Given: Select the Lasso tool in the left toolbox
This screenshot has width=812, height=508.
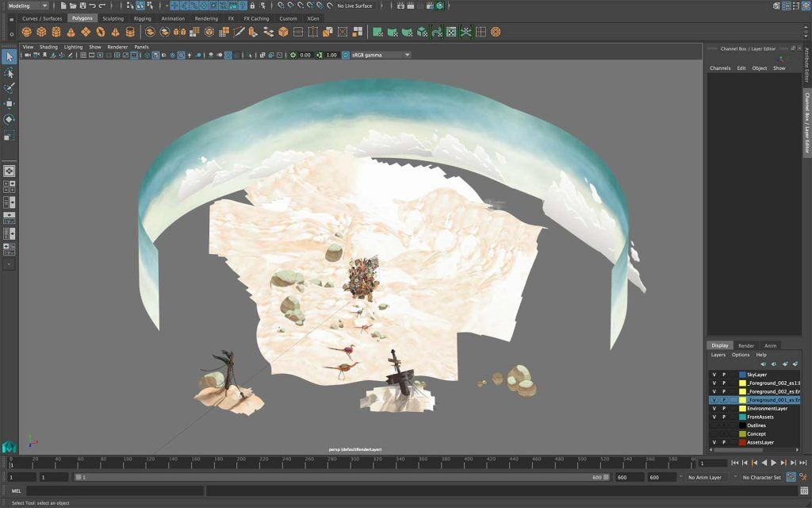Looking at the screenshot, I should click(x=10, y=73).
